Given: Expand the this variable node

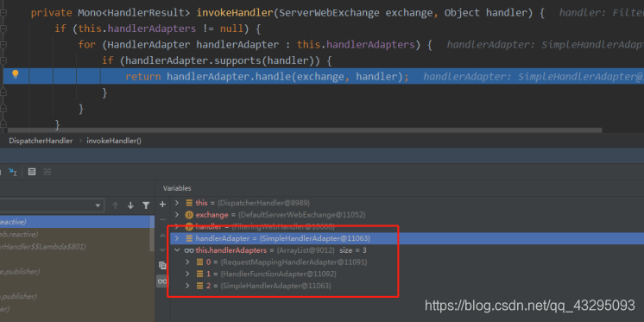Looking at the screenshot, I should click(x=177, y=203).
